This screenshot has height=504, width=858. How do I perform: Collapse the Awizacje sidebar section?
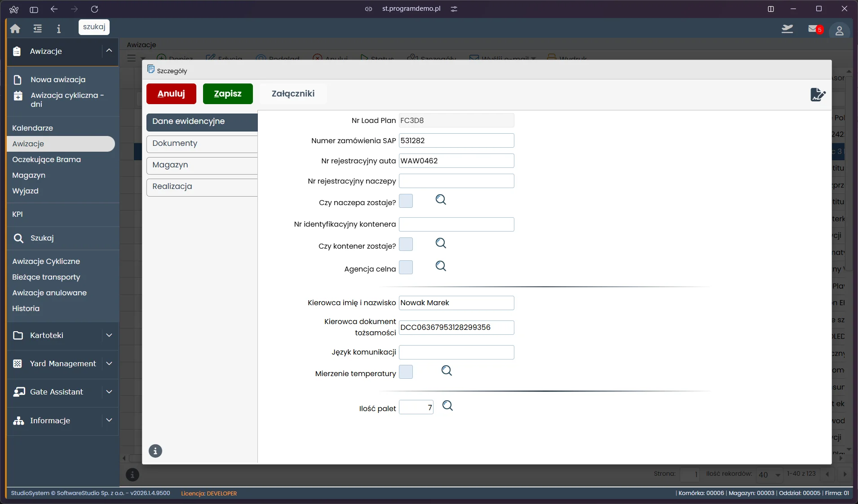[109, 51]
